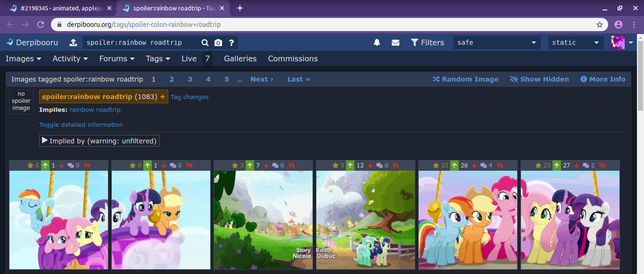This screenshot has width=644, height=274.
Task: Toggle Show Hidden images
Action: click(539, 79)
